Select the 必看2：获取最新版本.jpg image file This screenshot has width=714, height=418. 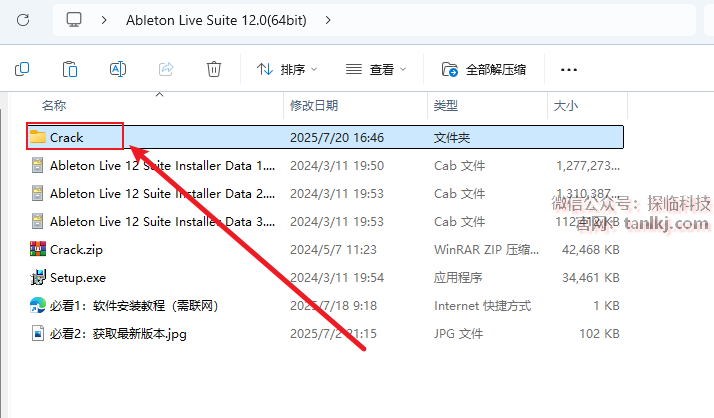(118, 333)
